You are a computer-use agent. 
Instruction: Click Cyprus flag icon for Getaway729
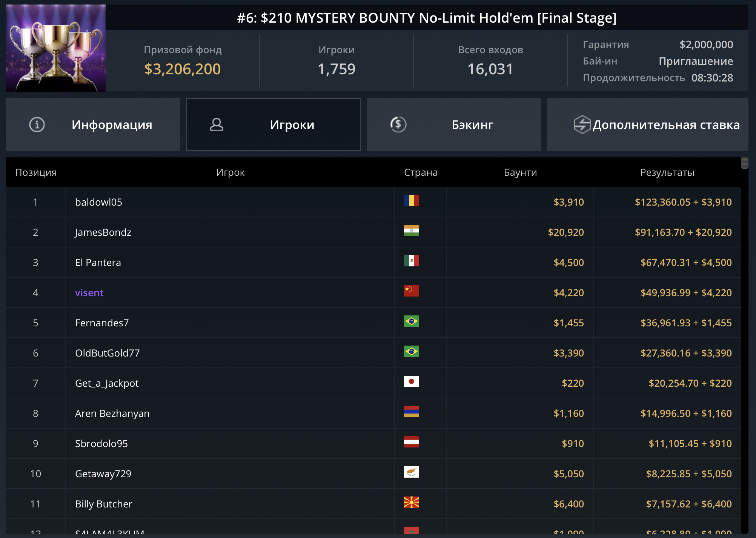point(411,472)
